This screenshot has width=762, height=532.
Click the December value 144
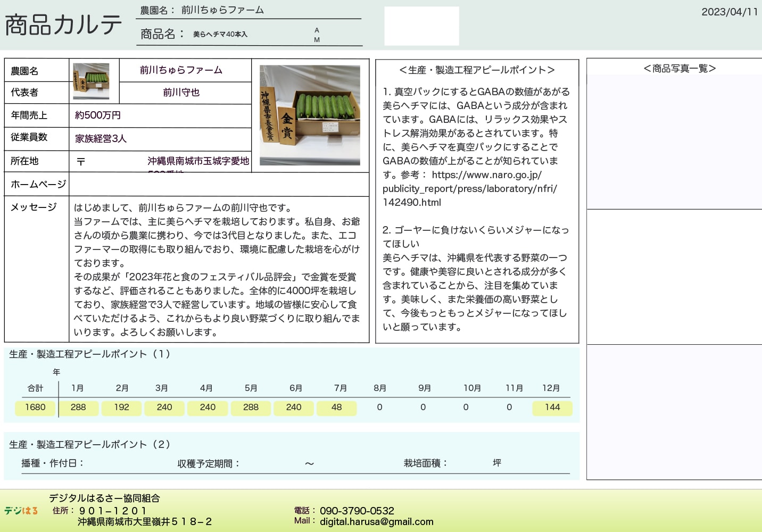pos(552,408)
